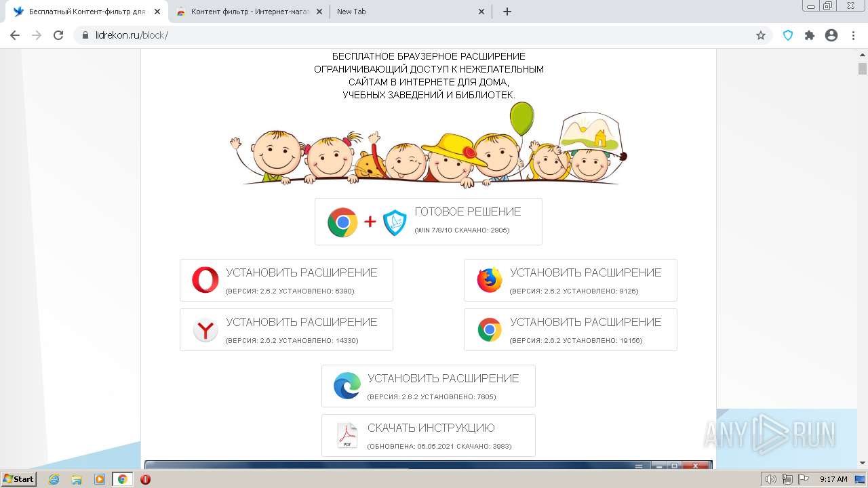Click БЕСПЛАТНОЕ БРАУЗЕРНОЕ РАСШИРЕНИЕ heading text

pyautogui.click(x=429, y=56)
